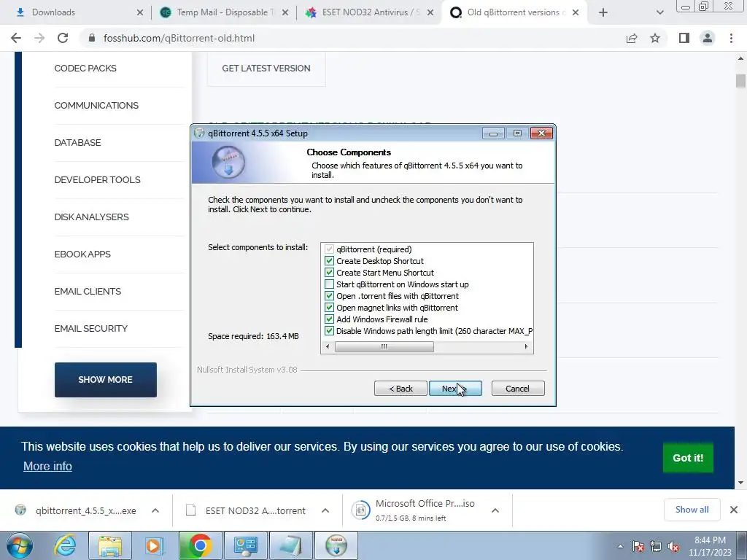Open the tab search chevron
Viewport: 747px width, 560px height.
click(659, 12)
